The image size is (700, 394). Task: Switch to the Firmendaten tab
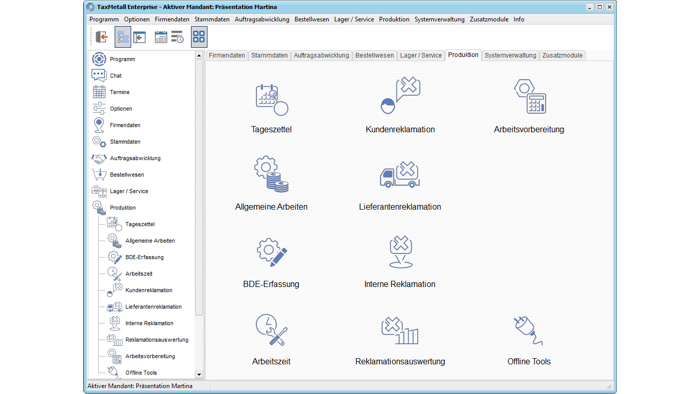tap(227, 55)
